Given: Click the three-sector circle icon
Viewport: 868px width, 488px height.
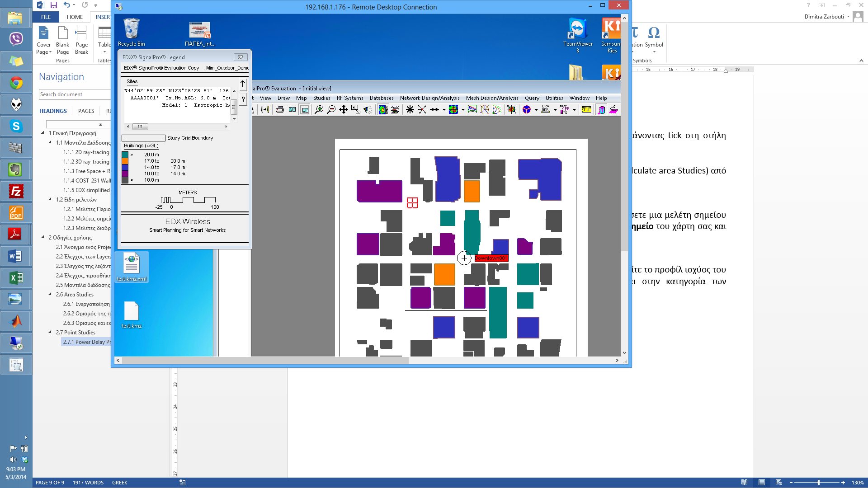Looking at the screenshot, I should pos(527,109).
